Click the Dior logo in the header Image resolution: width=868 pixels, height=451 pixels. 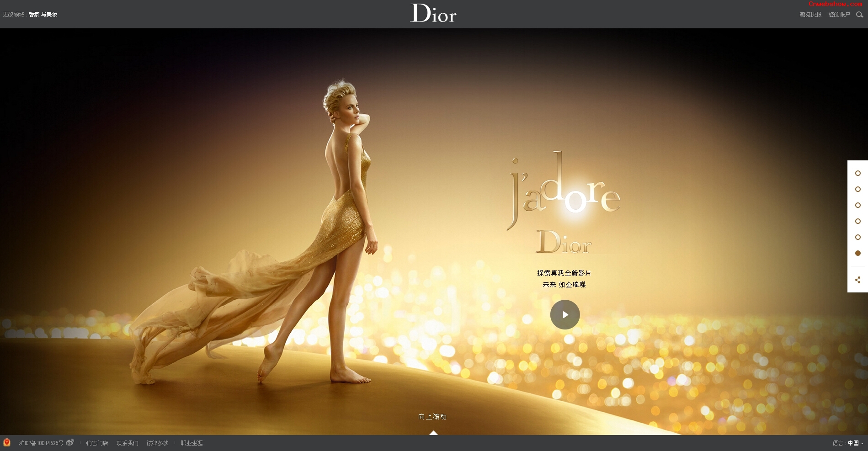433,13
